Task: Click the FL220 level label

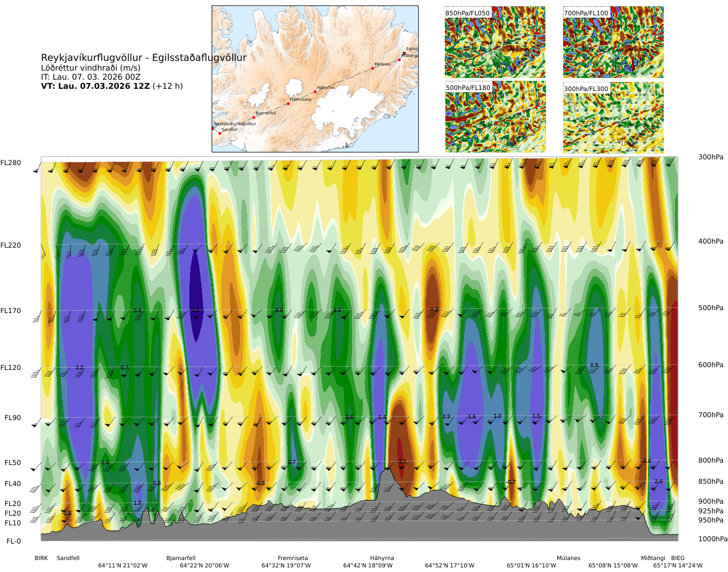Action: [11, 245]
